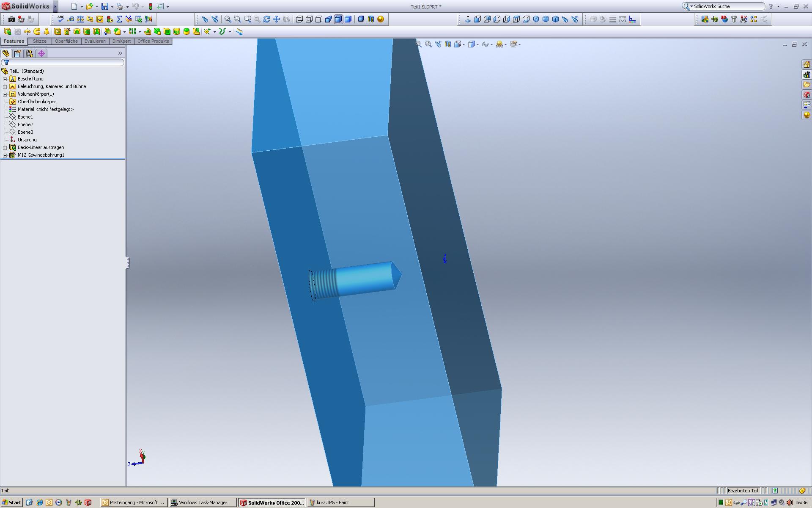Open the File Explorer folder in task pane
Image resolution: width=812 pixels, height=508 pixels.
point(807,85)
